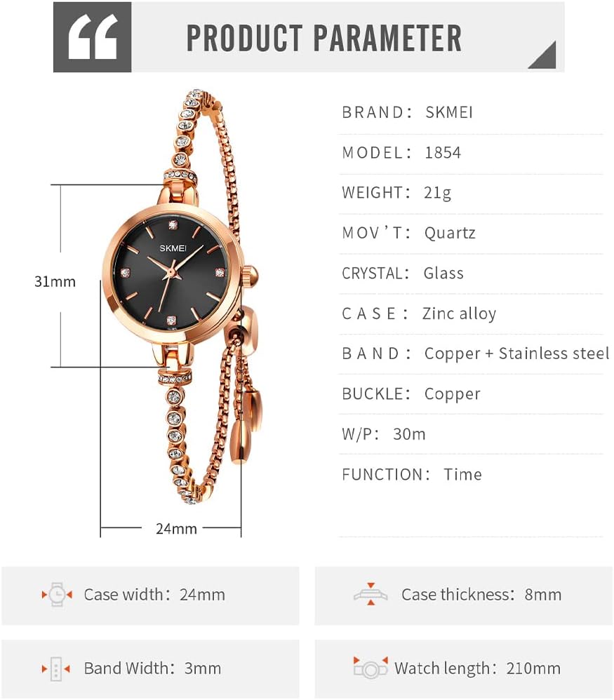Click the dark triangle corner in header

[545, 55]
